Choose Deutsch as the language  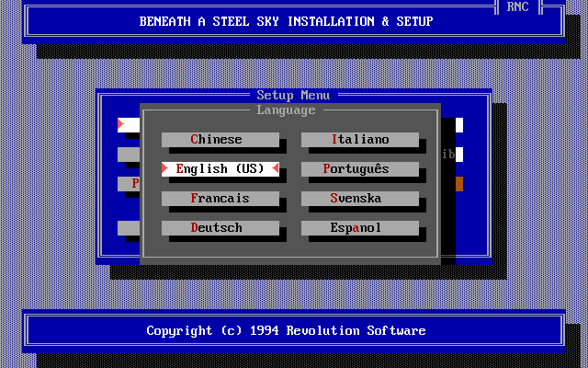(220, 228)
